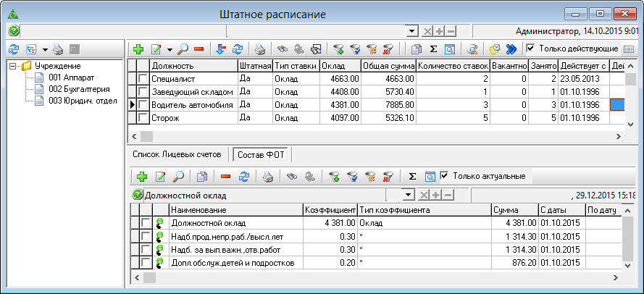The height and width of the screenshot is (294, 644).
Task: Open the lower filter combo dropdown arrow
Action: point(408,195)
